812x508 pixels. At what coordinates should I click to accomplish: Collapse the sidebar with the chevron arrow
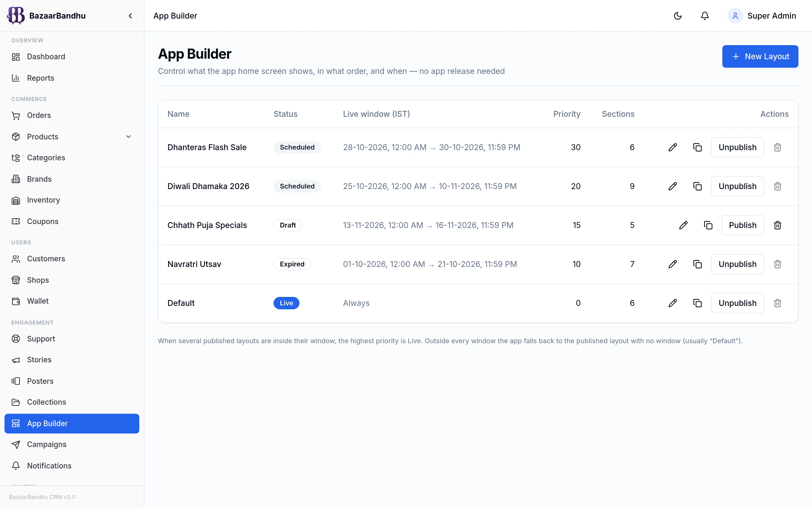pos(130,16)
